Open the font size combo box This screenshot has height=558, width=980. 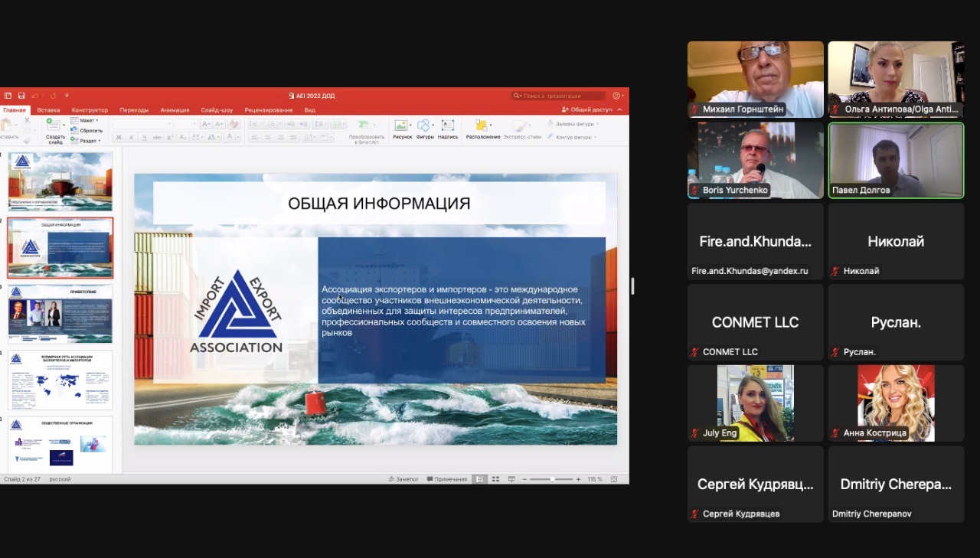coord(186,124)
